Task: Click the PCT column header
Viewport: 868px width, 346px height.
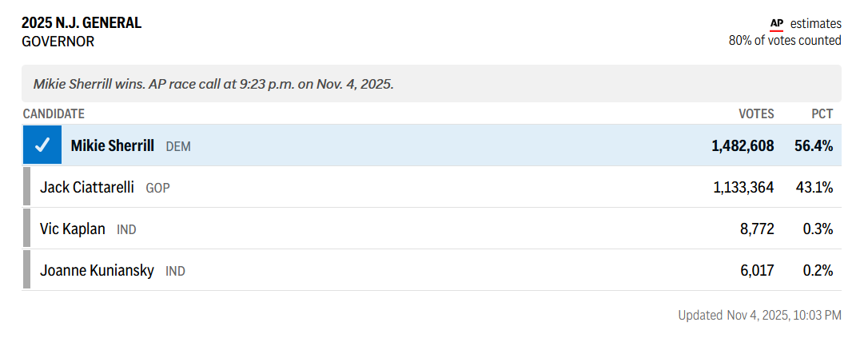Action: 822,114
